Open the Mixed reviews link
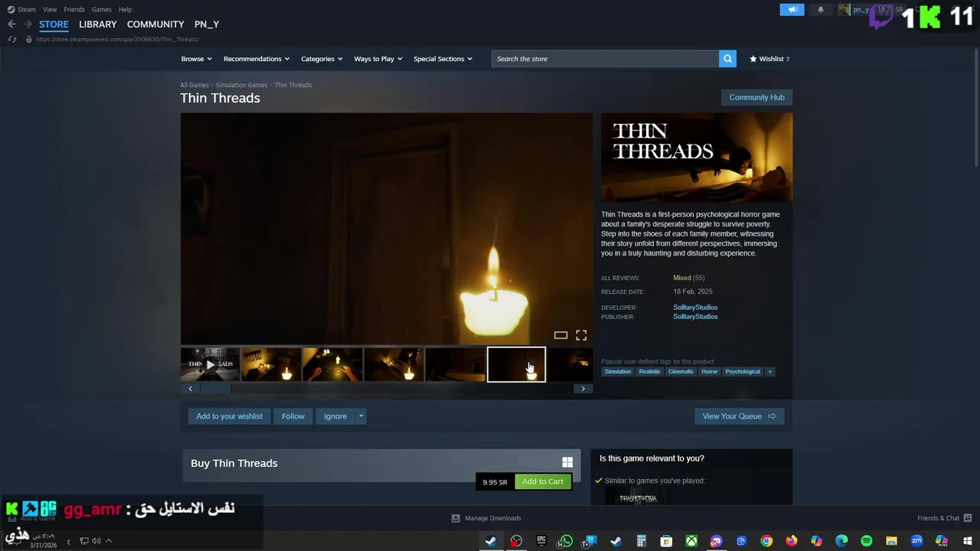980x551 pixels. coord(682,278)
